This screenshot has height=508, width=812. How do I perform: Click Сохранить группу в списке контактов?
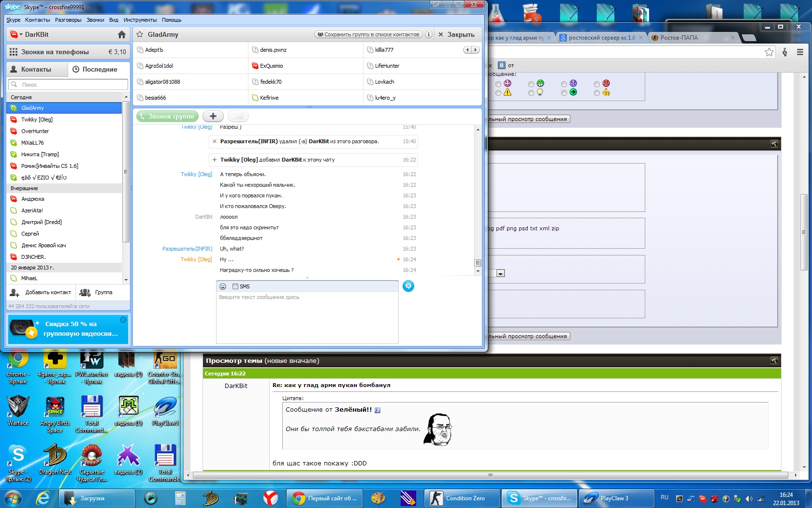pyautogui.click(x=368, y=34)
